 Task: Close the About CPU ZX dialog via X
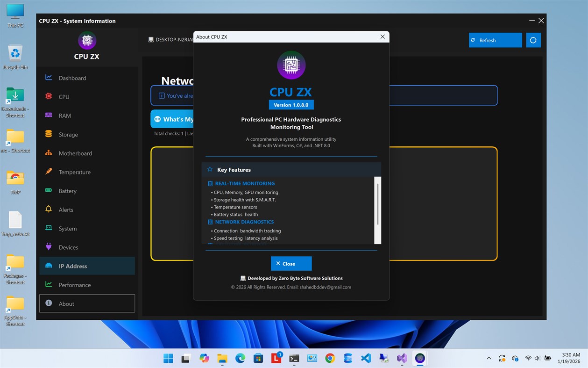coord(383,36)
